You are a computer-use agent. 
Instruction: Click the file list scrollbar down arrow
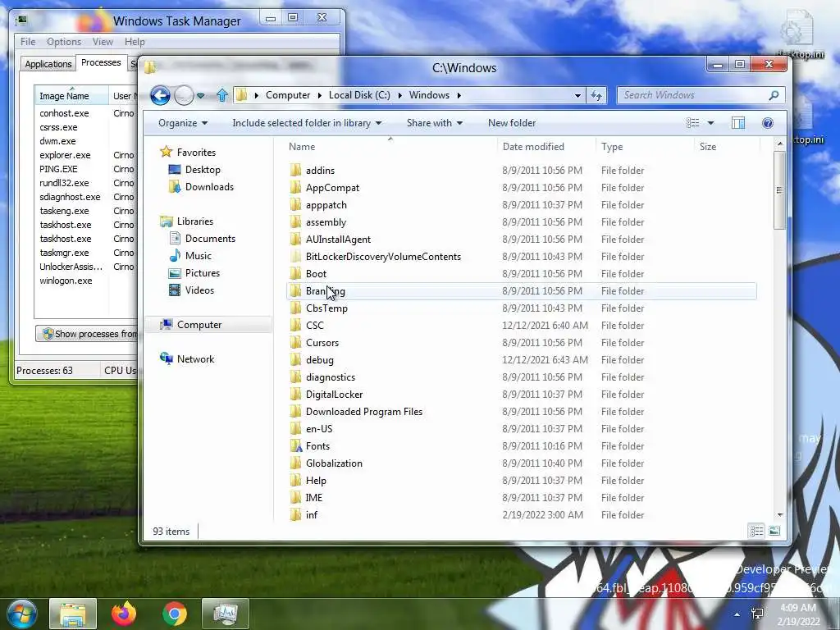point(779,515)
